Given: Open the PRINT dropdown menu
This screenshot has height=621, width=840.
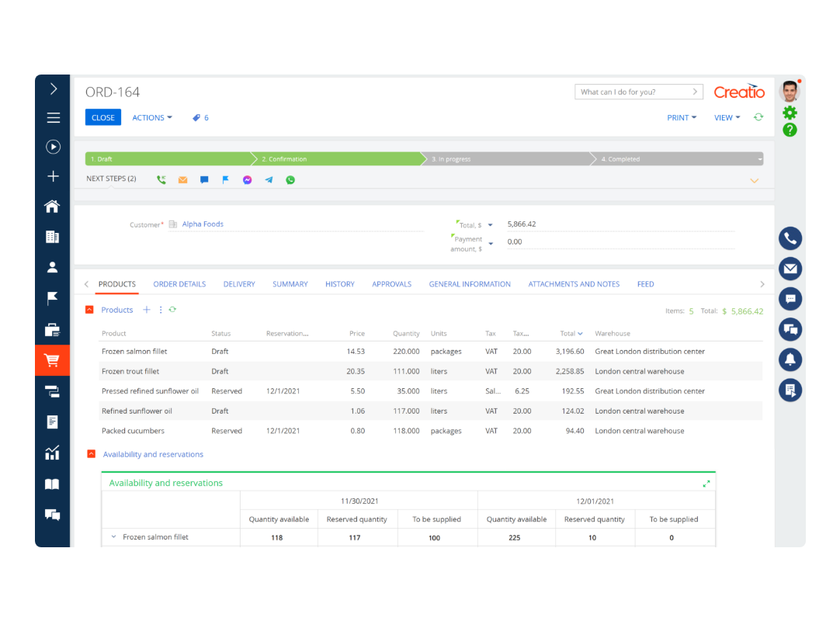Looking at the screenshot, I should [x=681, y=118].
